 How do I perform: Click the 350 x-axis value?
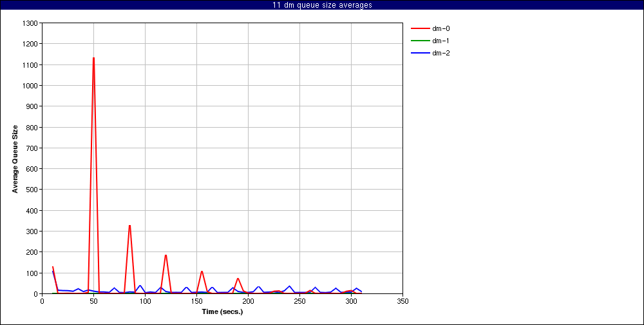click(x=402, y=301)
